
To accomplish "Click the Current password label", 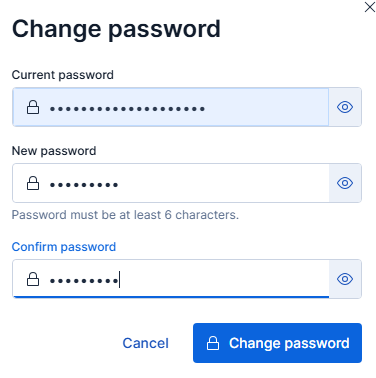I will (63, 75).
